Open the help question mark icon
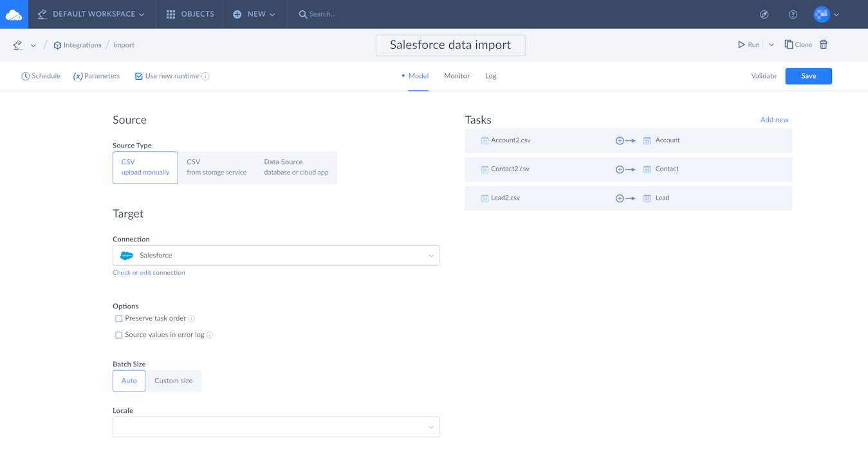Screen dimensions: 868x472 pyautogui.click(x=793, y=14)
